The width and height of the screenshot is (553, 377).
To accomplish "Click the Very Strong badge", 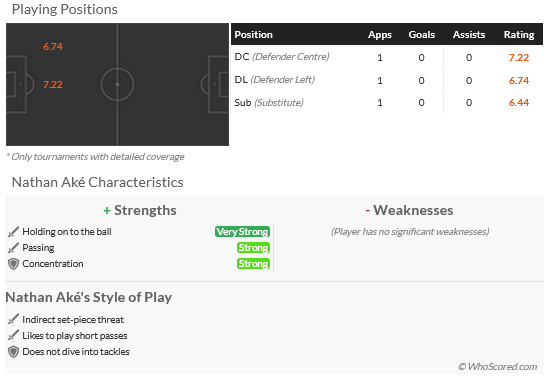I will coord(242,232).
